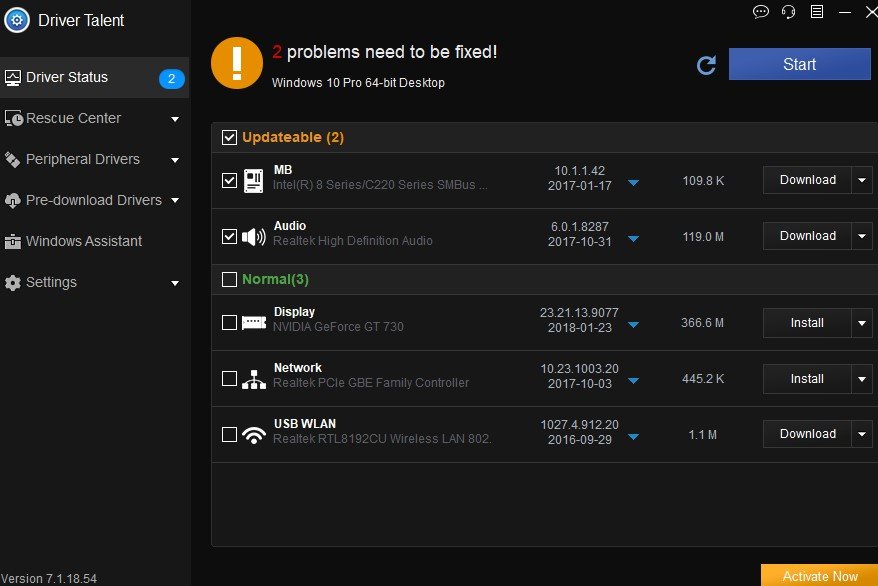
Task: Click NVIDIA GeForce GT 730 text
Action: point(338,327)
